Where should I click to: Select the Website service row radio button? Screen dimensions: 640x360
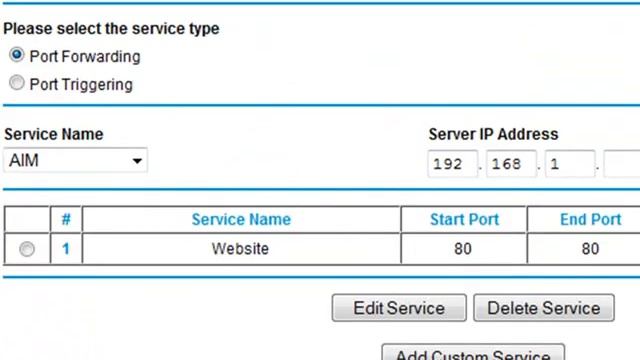pos(27,249)
